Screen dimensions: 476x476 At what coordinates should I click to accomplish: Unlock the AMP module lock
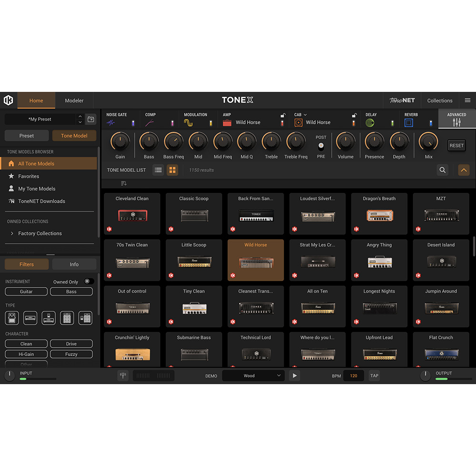[x=282, y=116]
